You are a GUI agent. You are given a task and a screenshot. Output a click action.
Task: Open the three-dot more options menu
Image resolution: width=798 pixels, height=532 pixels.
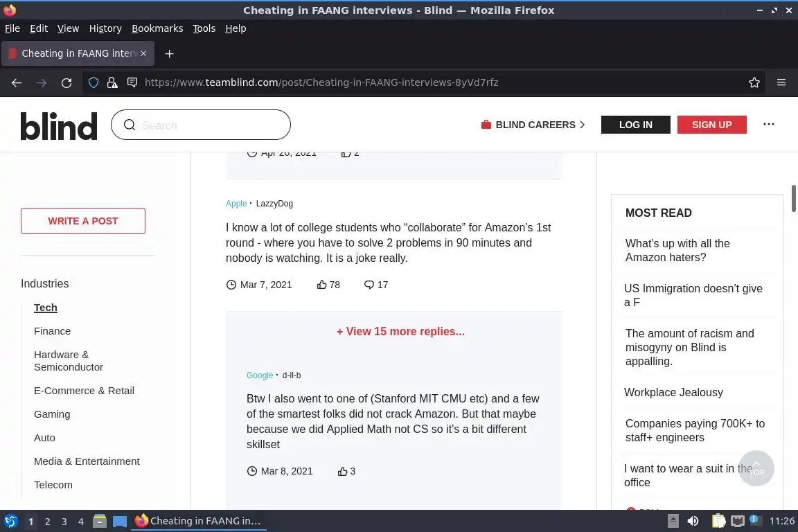point(768,124)
